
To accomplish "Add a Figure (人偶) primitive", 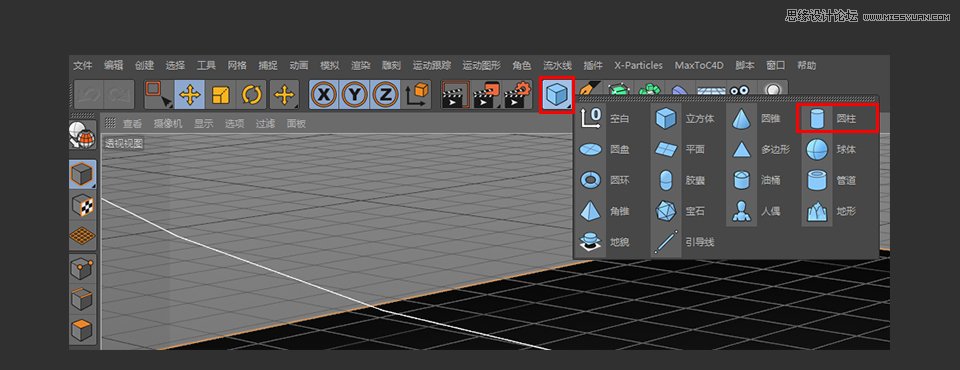I will (756, 212).
